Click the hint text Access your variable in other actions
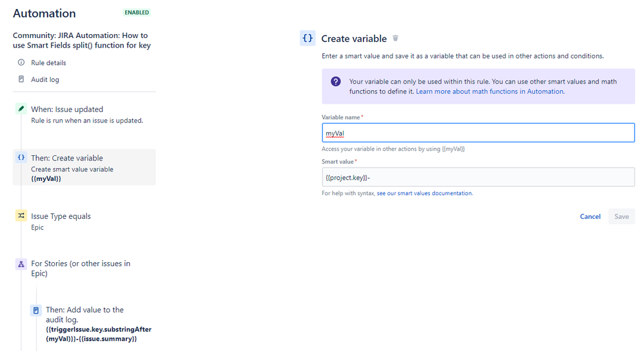The height and width of the screenshot is (351, 644). click(393, 149)
